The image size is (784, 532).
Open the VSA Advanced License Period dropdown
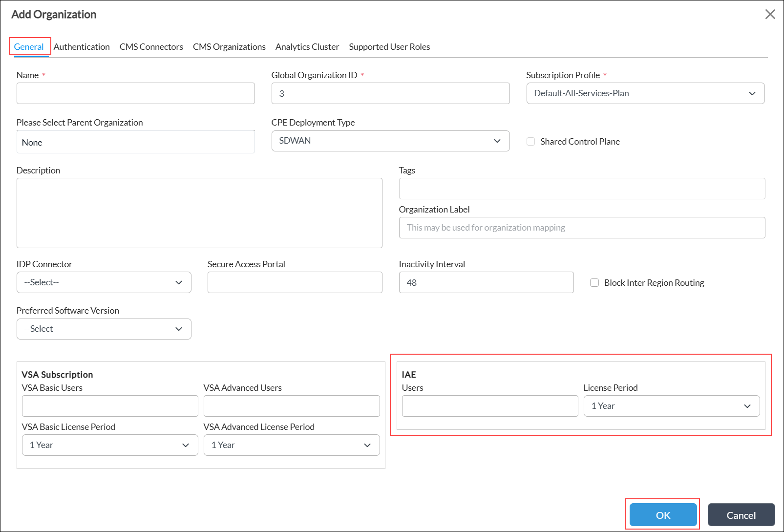(291, 445)
